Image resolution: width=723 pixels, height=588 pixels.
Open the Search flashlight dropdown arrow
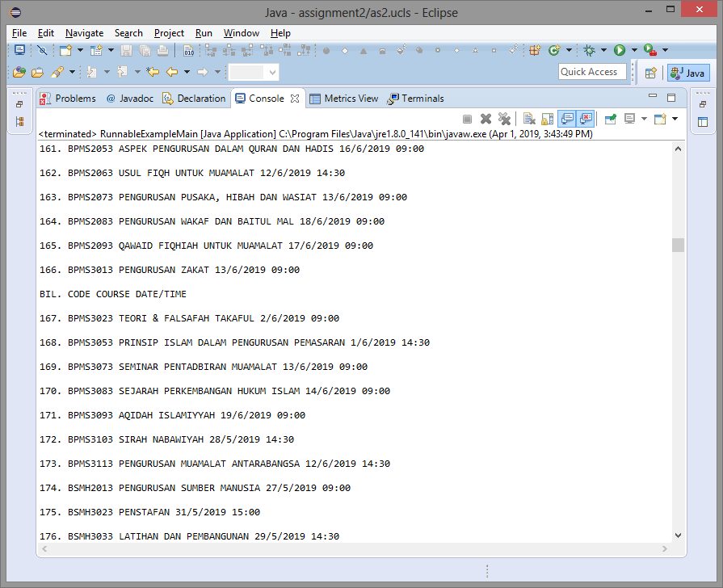tap(72, 72)
